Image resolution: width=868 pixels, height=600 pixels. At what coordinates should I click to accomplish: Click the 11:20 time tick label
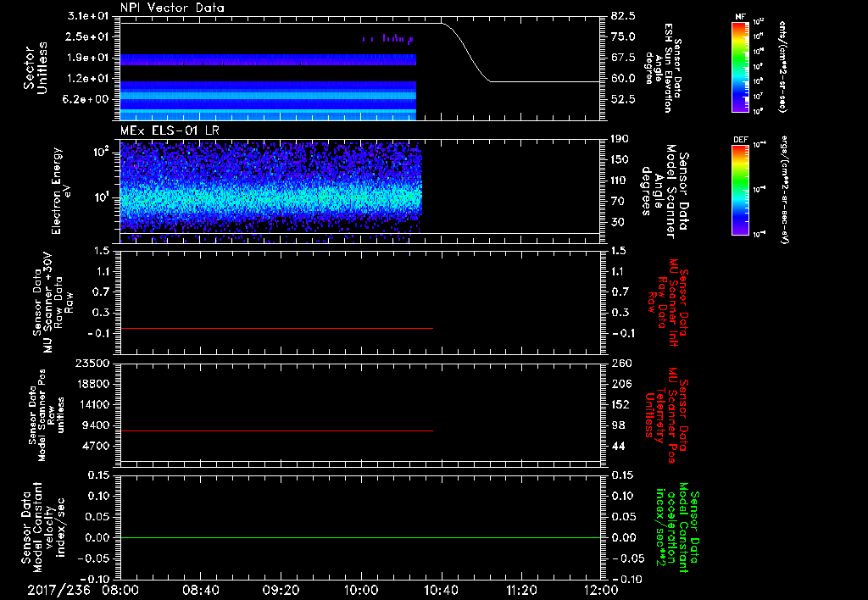(521, 590)
